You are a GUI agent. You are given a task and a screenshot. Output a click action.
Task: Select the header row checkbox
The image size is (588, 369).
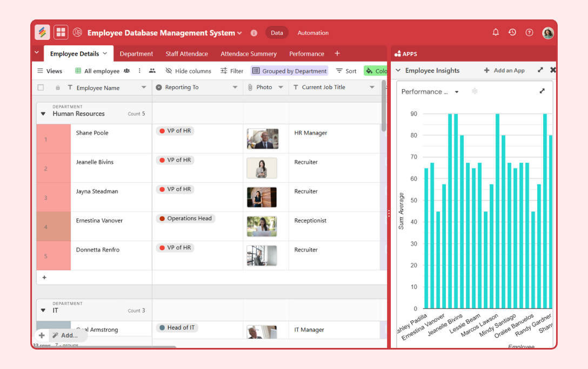pyautogui.click(x=41, y=87)
